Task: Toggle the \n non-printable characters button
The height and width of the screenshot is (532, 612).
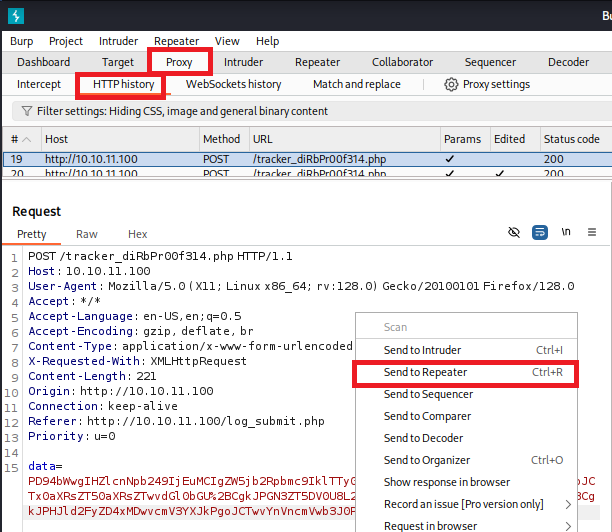Action: click(x=566, y=232)
